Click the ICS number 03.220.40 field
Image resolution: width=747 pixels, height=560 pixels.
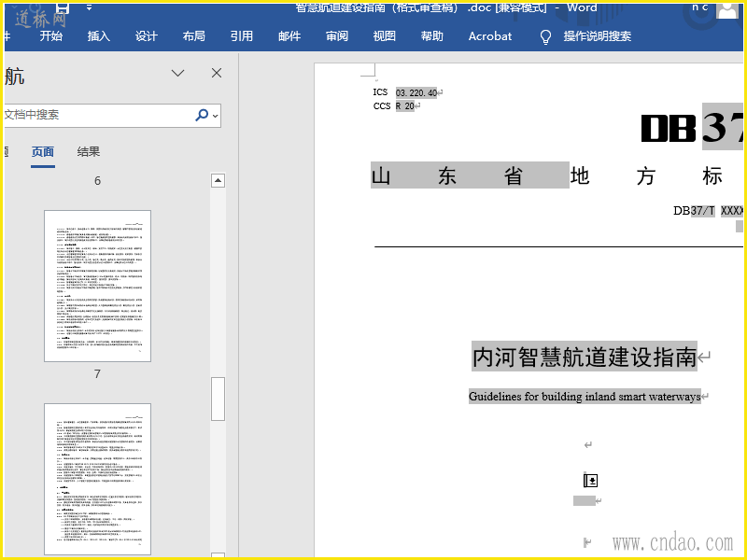click(x=416, y=92)
